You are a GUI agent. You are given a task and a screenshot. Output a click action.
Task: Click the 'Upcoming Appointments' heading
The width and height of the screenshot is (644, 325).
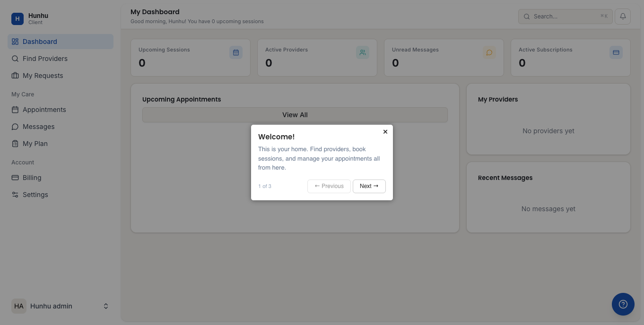(182, 99)
